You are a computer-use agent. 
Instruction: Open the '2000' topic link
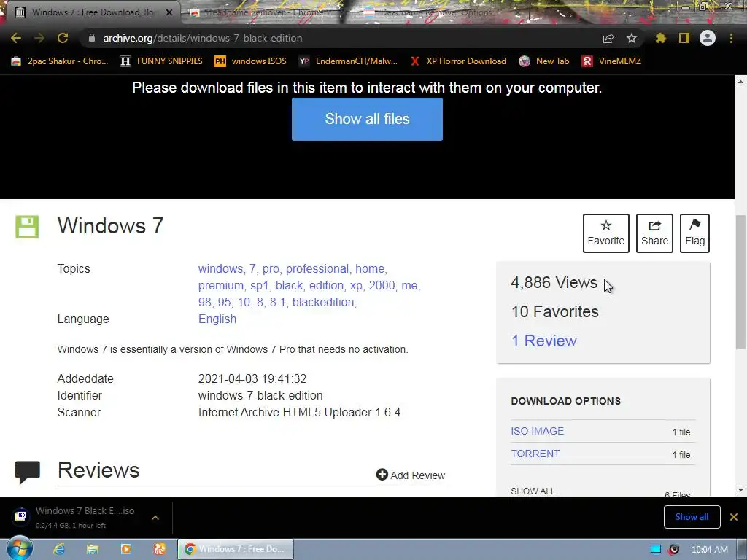click(382, 285)
